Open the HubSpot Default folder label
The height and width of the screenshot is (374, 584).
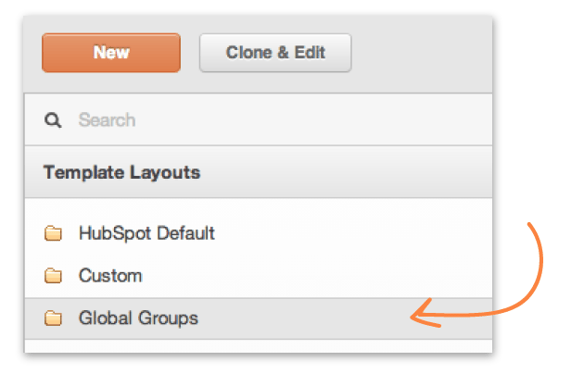(147, 233)
